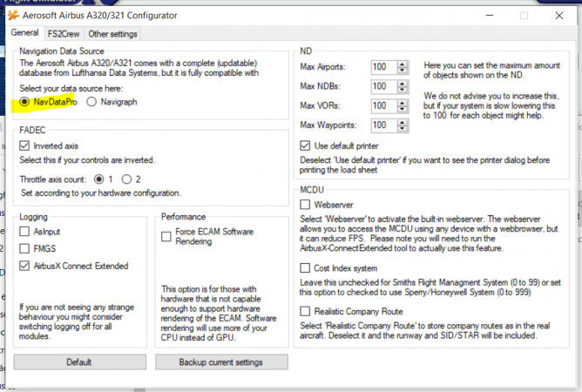The height and width of the screenshot is (392, 582).
Task: Decrease Max Airports value with down arrow
Action: click(403, 71)
